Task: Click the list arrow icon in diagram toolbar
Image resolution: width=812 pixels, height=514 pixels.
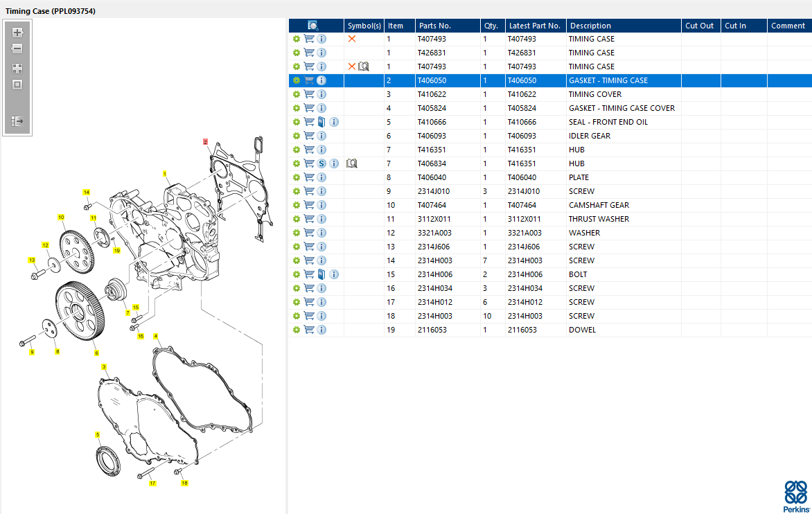Action: tap(17, 121)
